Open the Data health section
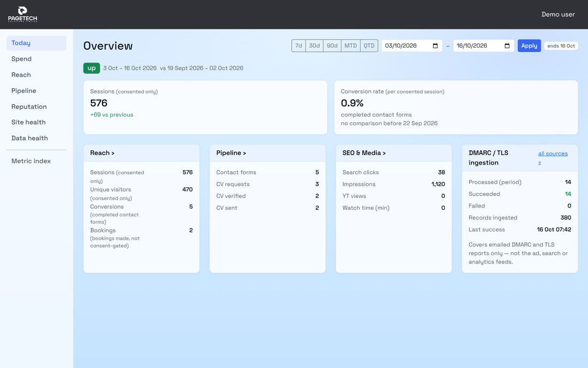588x368 pixels. click(x=36, y=138)
